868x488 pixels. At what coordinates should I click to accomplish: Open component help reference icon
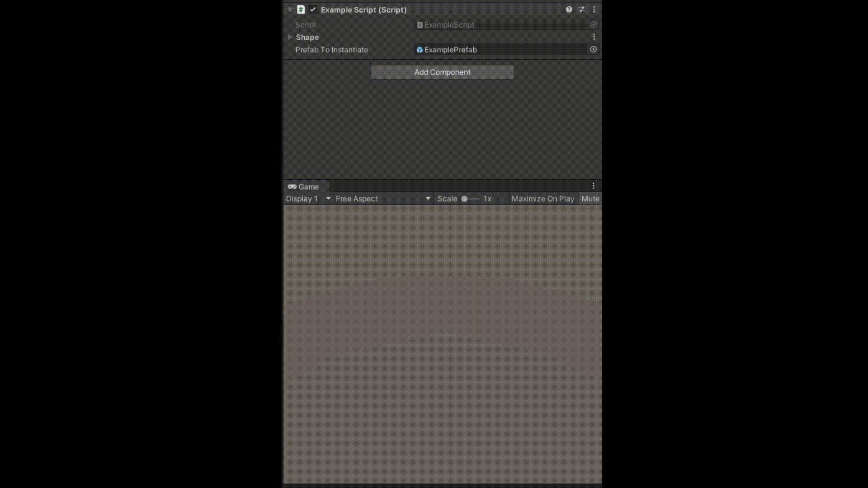(569, 9)
